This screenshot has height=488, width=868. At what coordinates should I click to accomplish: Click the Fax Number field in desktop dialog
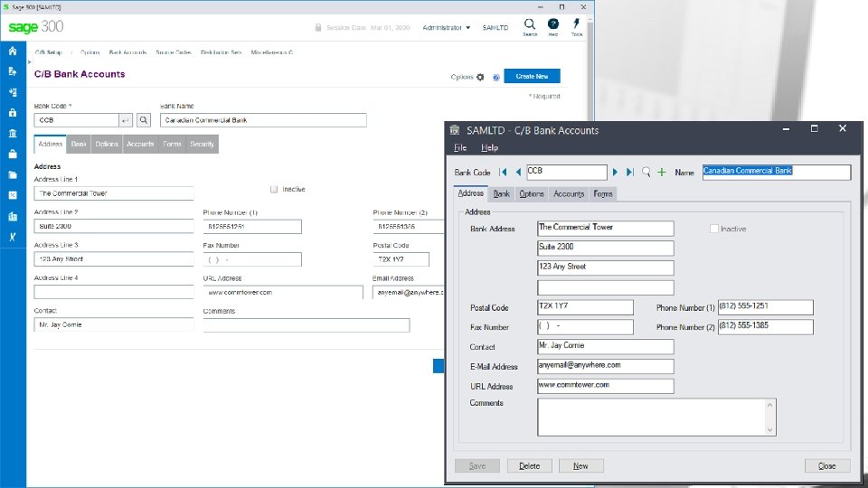585,327
